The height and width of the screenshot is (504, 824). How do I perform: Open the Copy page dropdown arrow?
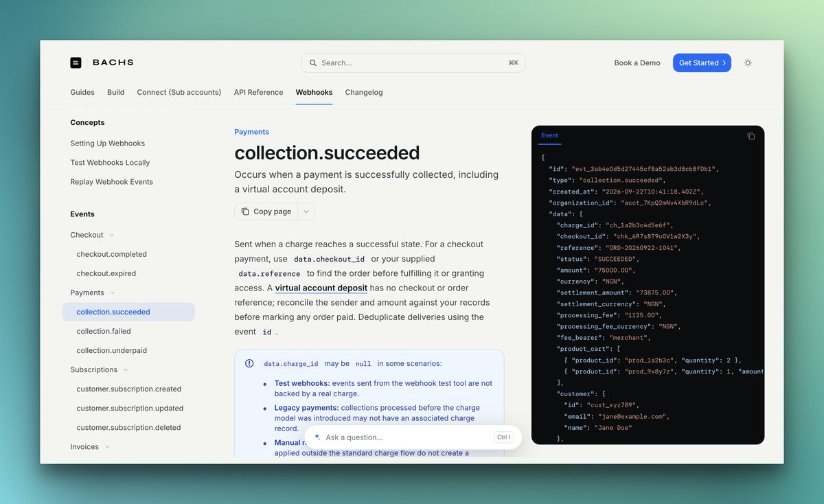pyautogui.click(x=306, y=211)
